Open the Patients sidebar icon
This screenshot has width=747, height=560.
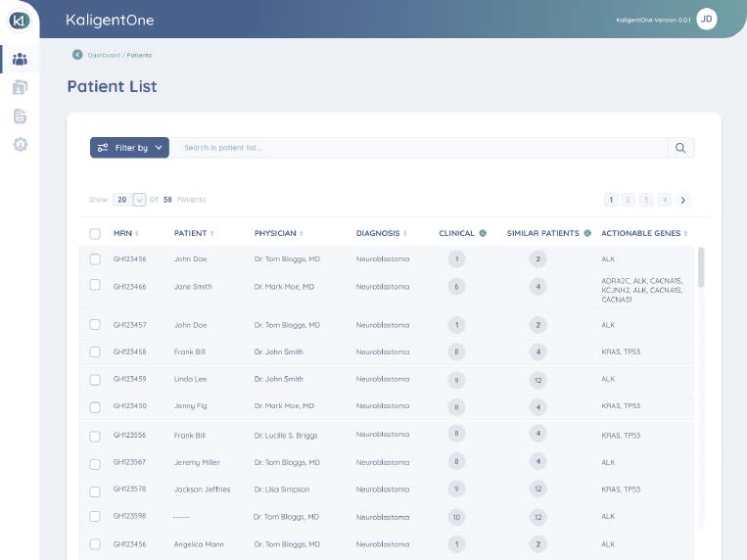coord(20,60)
